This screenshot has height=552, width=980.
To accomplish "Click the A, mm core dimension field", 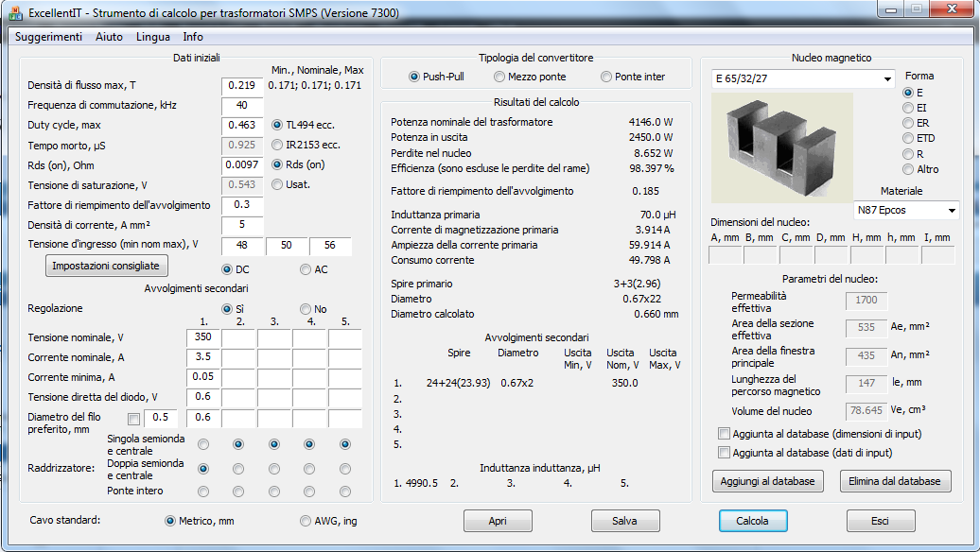I will pyautogui.click(x=725, y=255).
